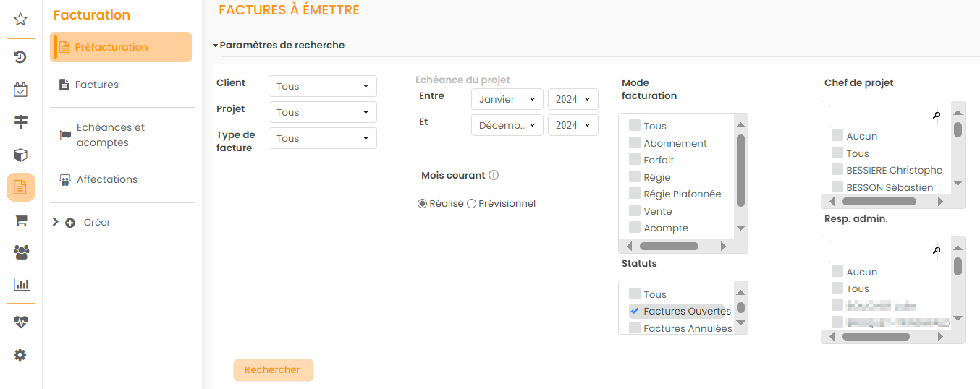The width and height of the screenshot is (980, 389).
Task: Go to the Factures menu item
Action: (x=96, y=85)
